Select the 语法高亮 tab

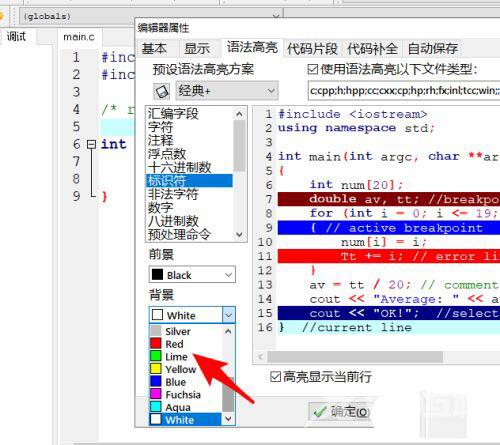coord(252,47)
